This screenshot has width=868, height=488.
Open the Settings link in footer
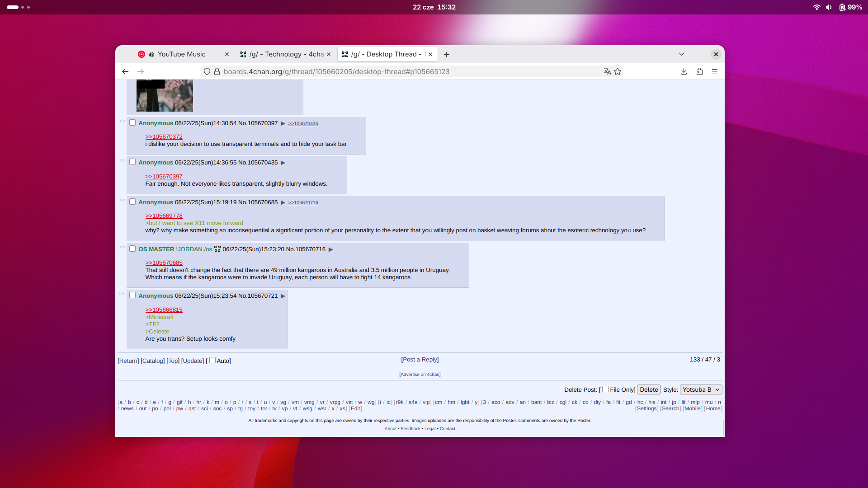coord(646,408)
